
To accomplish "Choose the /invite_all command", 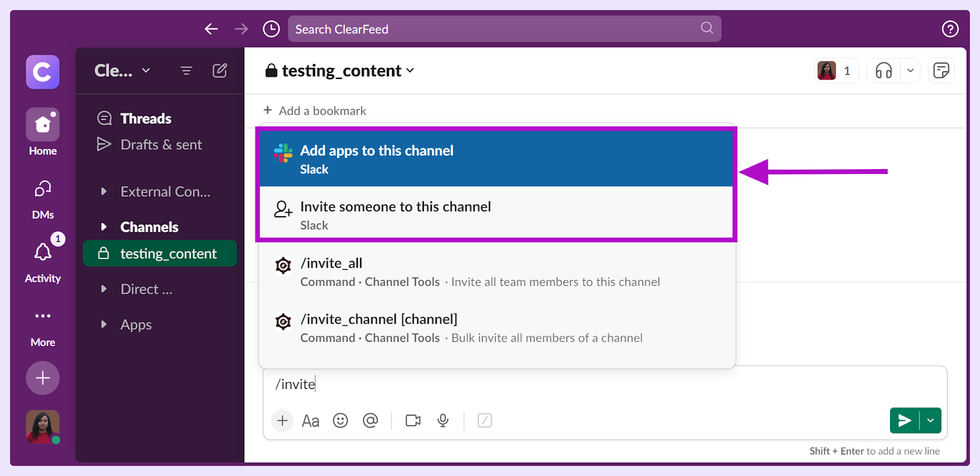I will (x=497, y=271).
